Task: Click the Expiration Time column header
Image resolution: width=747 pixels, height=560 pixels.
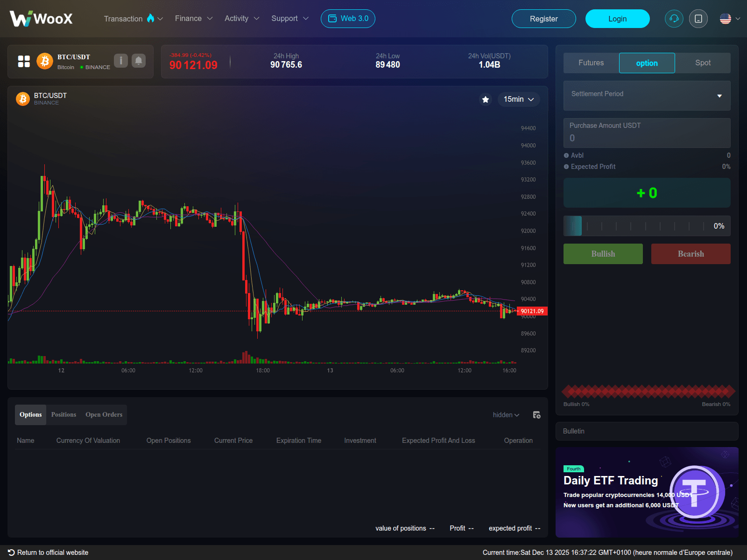Action: pyautogui.click(x=299, y=441)
